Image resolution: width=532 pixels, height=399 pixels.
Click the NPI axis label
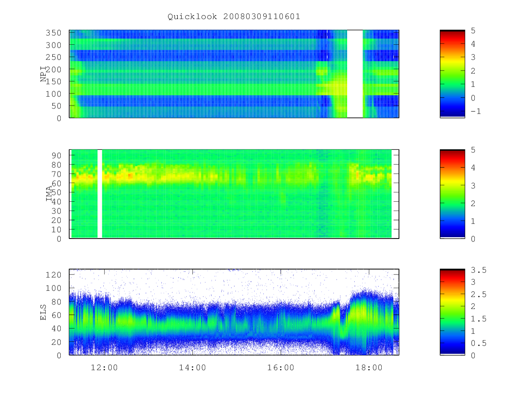coord(43,74)
